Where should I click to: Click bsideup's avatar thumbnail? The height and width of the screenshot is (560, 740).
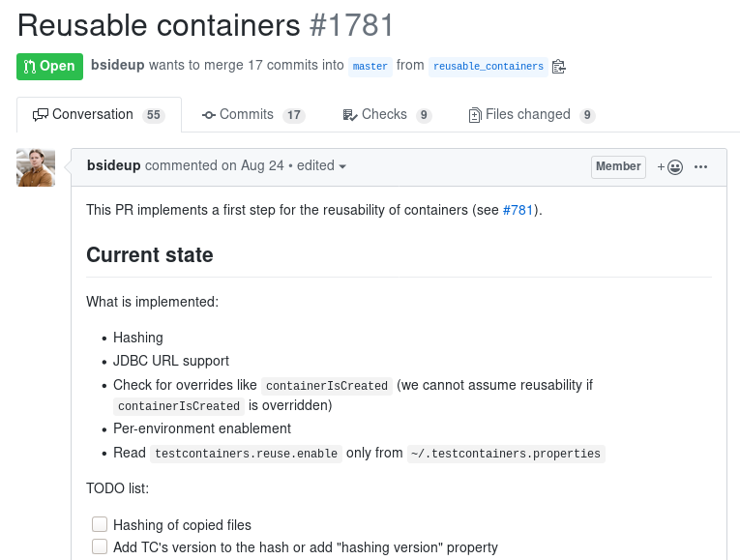(x=36, y=167)
